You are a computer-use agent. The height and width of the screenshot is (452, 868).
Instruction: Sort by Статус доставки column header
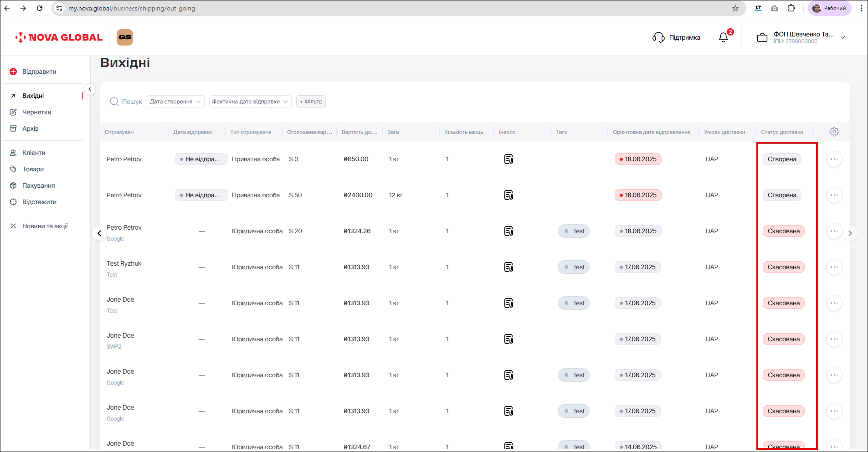[x=782, y=132]
